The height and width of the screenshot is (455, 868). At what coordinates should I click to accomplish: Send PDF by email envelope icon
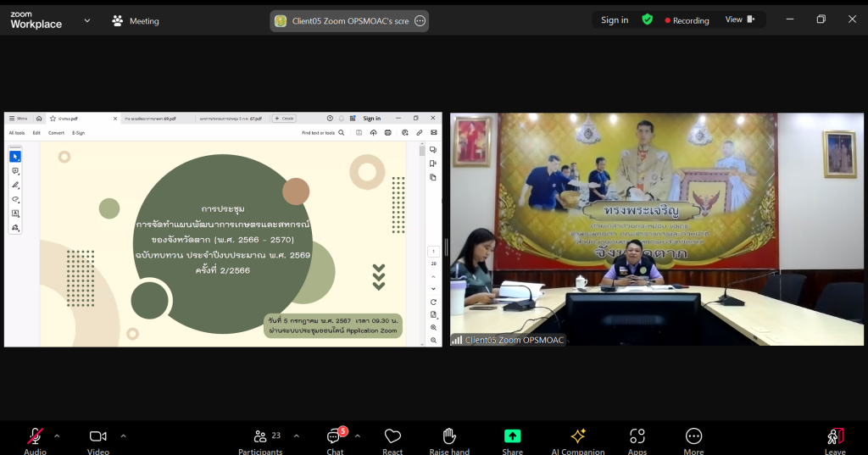[x=434, y=133]
